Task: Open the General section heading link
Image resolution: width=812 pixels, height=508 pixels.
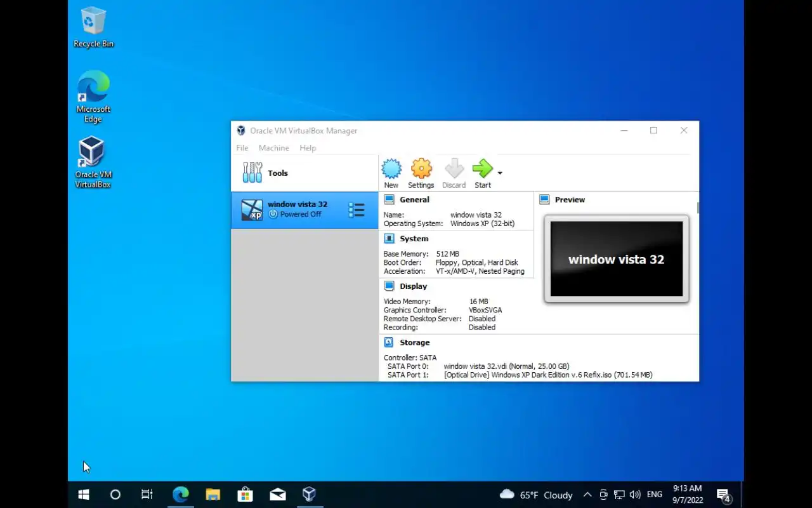Action: (x=415, y=199)
